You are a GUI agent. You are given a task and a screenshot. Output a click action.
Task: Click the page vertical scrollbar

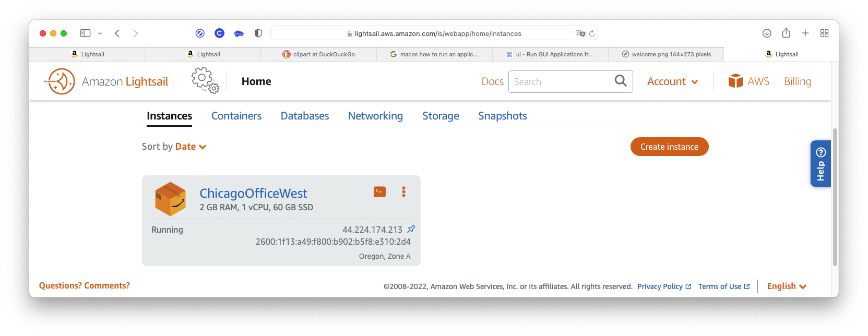[x=835, y=197]
